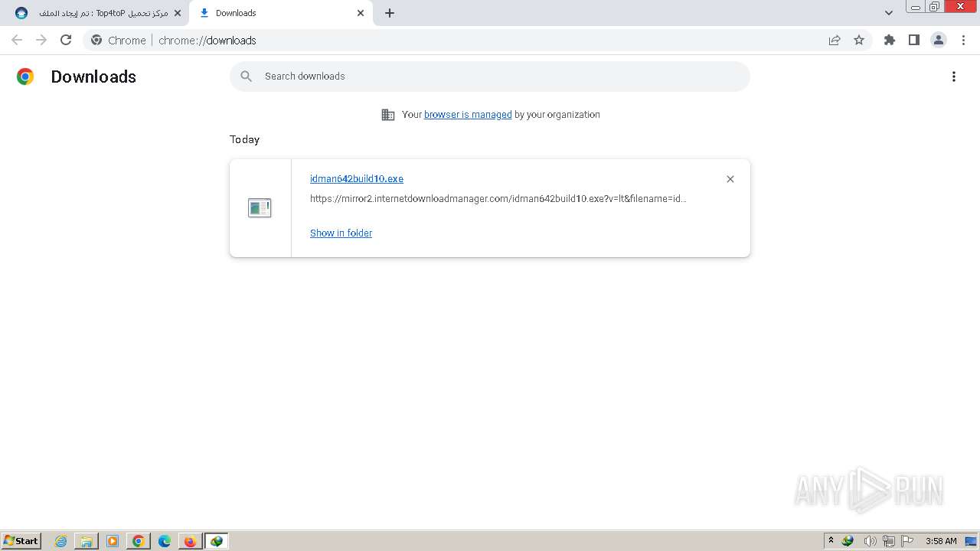Click the download source URL text
The width and height of the screenshot is (980, 551).
coord(498,199)
